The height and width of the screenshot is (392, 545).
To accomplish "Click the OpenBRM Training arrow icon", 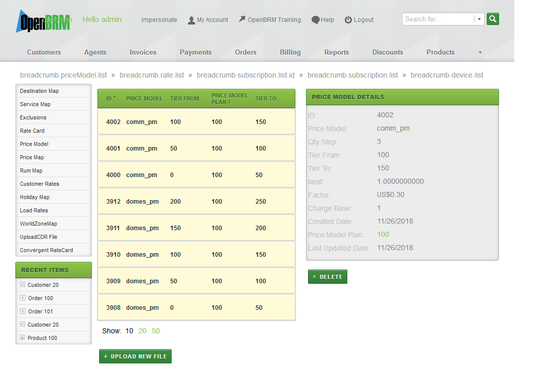I will click(x=242, y=19).
